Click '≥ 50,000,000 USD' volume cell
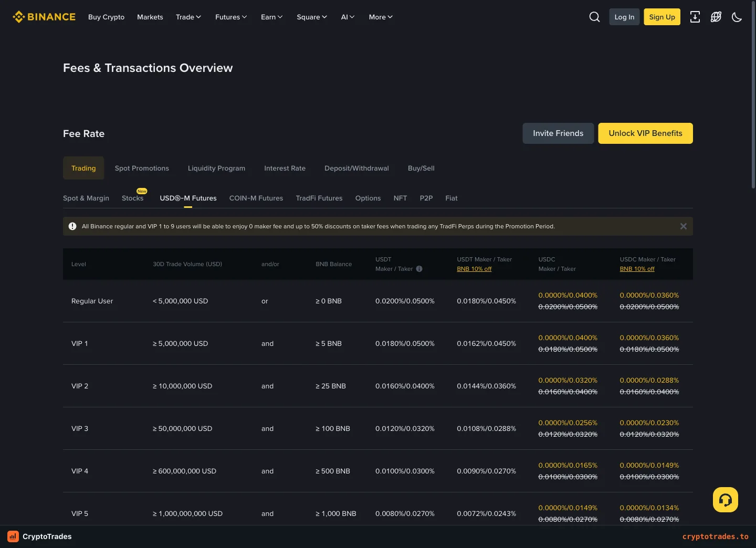 point(183,428)
